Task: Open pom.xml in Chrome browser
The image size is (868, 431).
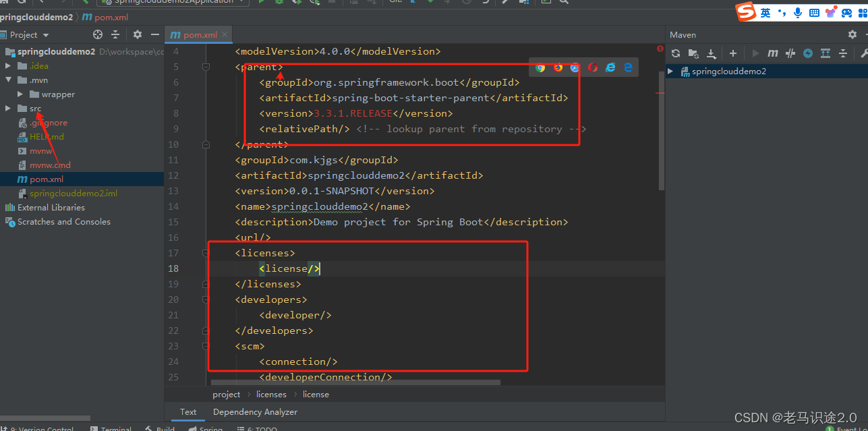Action: coord(540,67)
